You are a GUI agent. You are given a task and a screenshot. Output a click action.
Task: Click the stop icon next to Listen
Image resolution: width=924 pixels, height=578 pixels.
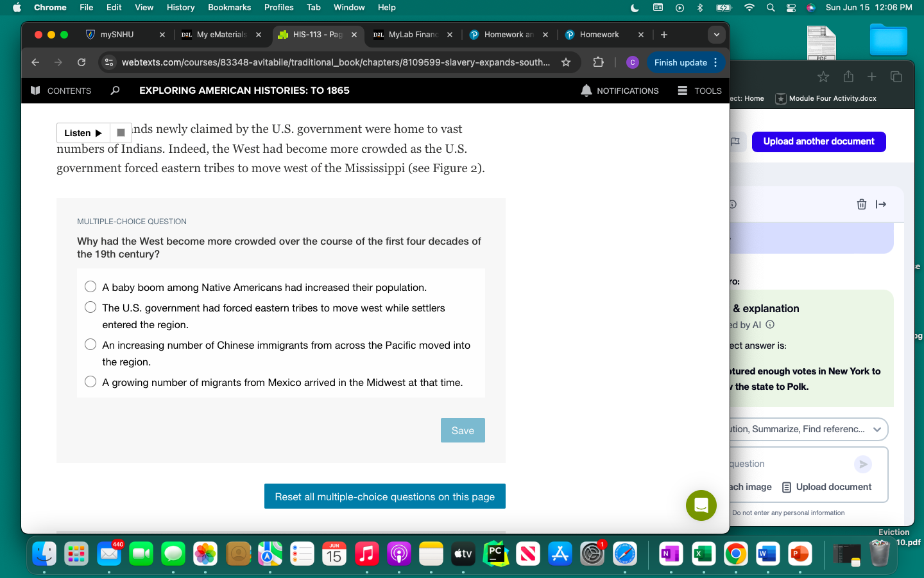click(x=121, y=133)
